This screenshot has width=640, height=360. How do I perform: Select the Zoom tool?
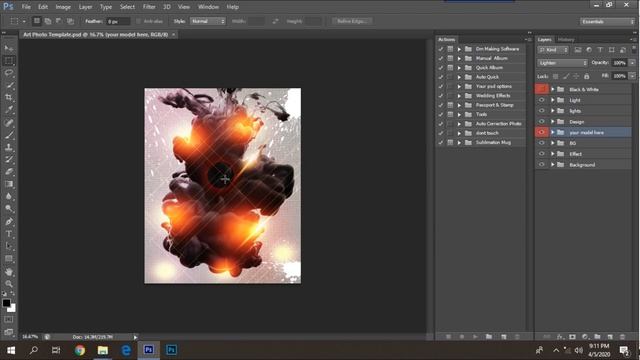9,284
